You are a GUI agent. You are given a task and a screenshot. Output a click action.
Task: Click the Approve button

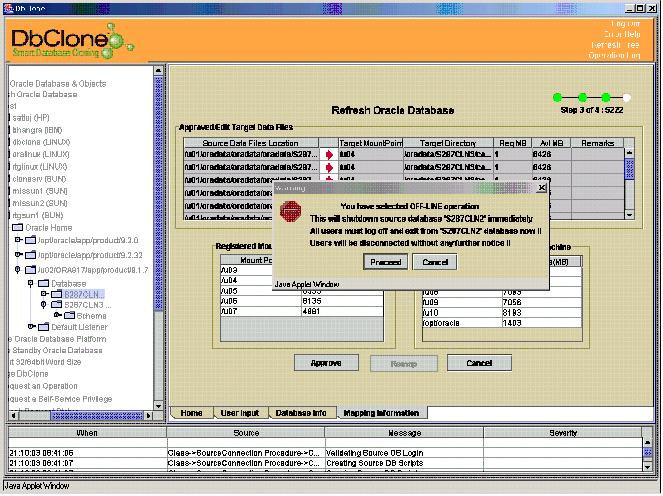pyautogui.click(x=326, y=363)
